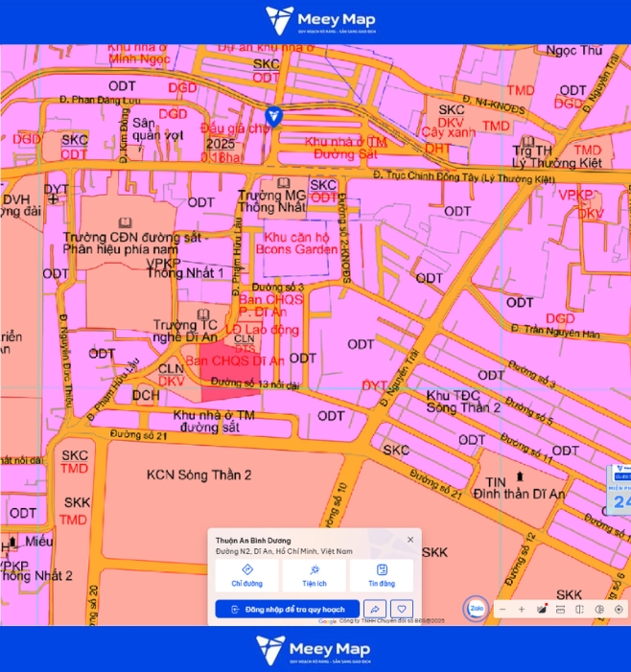
Task: Save location with the heart icon
Action: point(402,609)
